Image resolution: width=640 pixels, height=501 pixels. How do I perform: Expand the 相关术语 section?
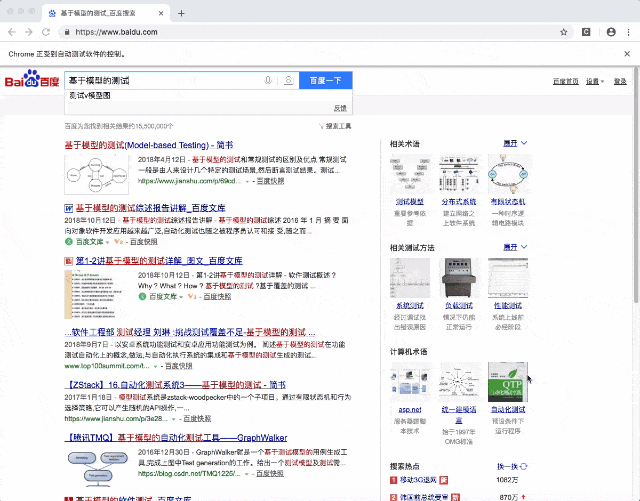click(515, 143)
